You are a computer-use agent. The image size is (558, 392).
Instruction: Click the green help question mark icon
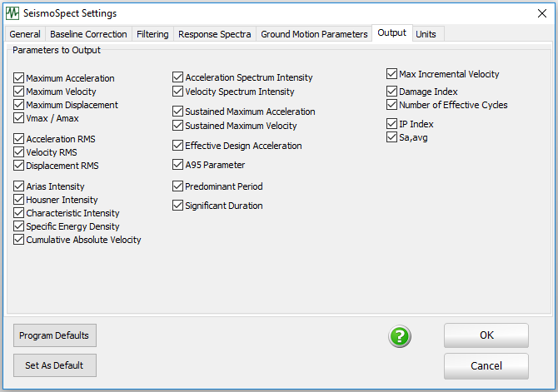click(400, 336)
